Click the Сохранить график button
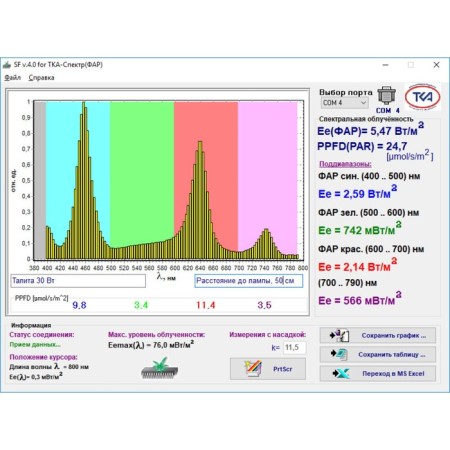 tap(378, 335)
